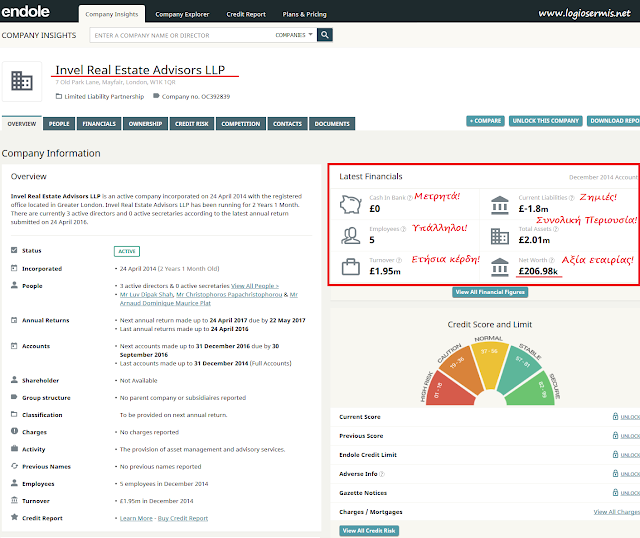Open the Plans & Pricing tab
The height and width of the screenshot is (538, 640).
[x=304, y=14]
